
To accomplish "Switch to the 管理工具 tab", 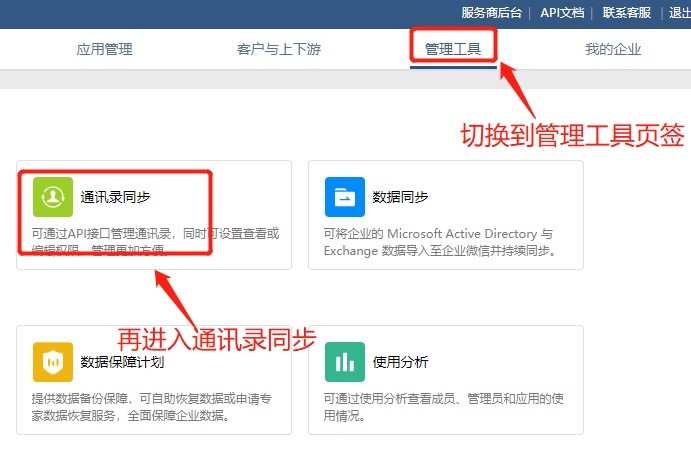I will pos(453,49).
